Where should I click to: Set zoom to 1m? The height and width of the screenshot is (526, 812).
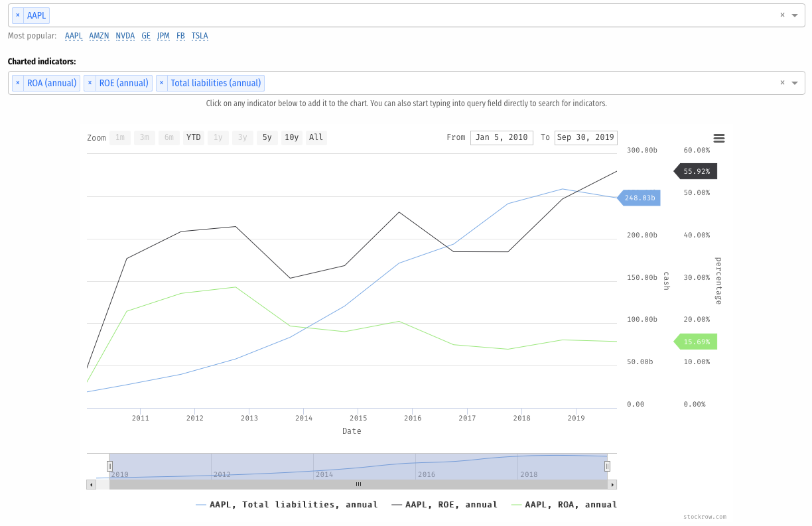[x=120, y=137]
